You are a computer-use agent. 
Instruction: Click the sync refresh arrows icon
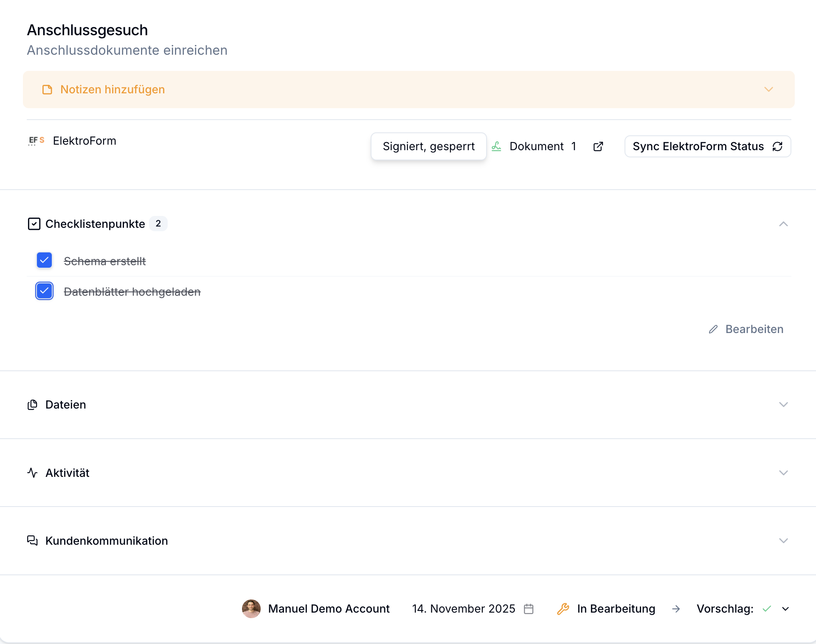(x=777, y=146)
